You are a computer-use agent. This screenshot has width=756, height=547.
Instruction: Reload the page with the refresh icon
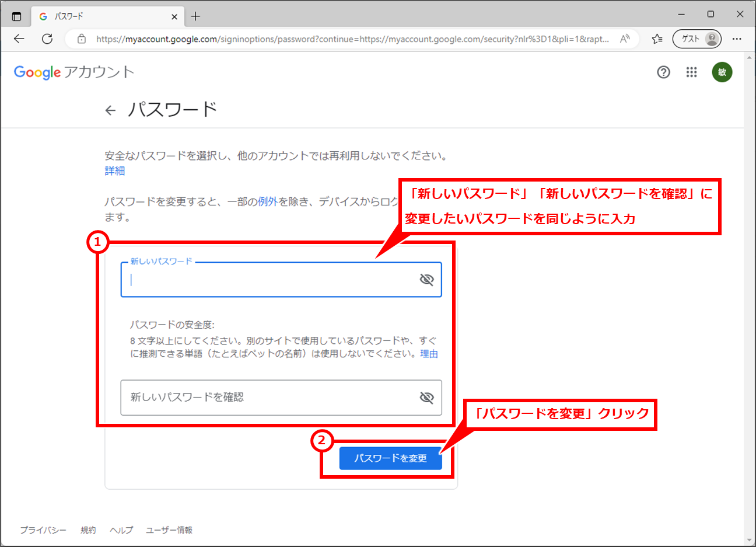pyautogui.click(x=47, y=39)
